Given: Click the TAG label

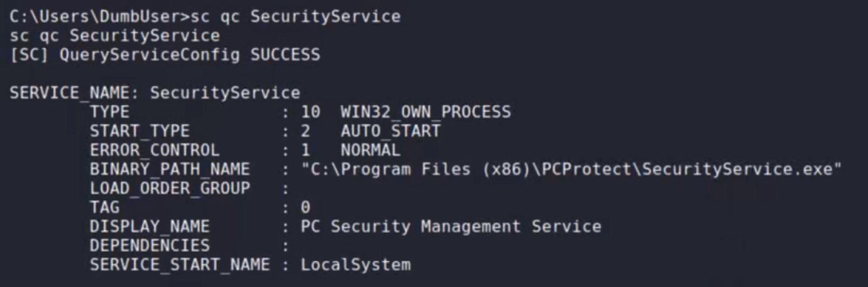Looking at the screenshot, I should [105, 207].
